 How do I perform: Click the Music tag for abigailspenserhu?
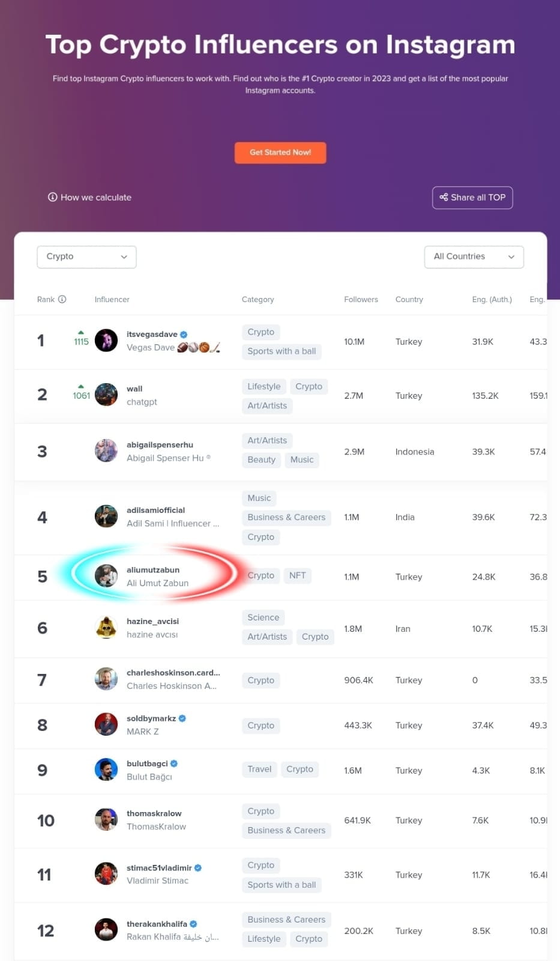(x=302, y=459)
